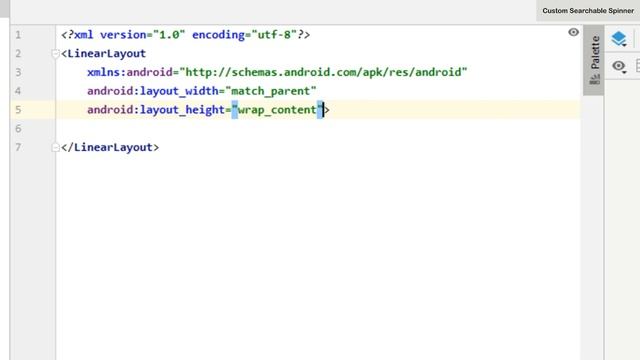Image resolution: width=640 pixels, height=360 pixels.
Task: Toggle the view options eye icon
Action: 619,66
